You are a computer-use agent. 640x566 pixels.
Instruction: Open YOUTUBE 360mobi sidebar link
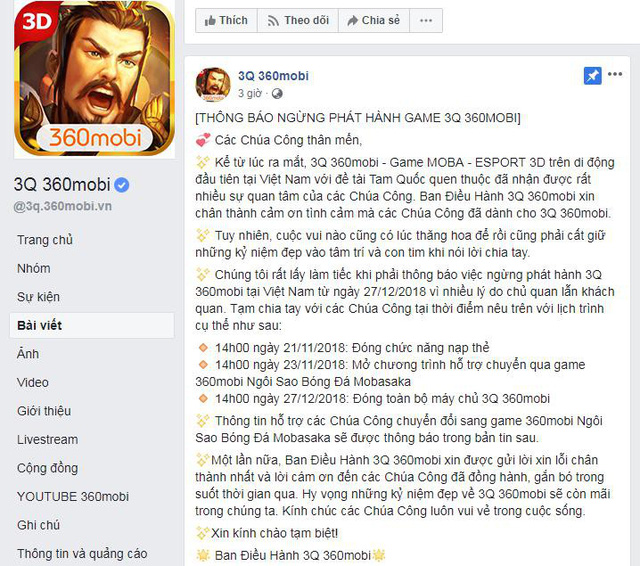pos(73,497)
